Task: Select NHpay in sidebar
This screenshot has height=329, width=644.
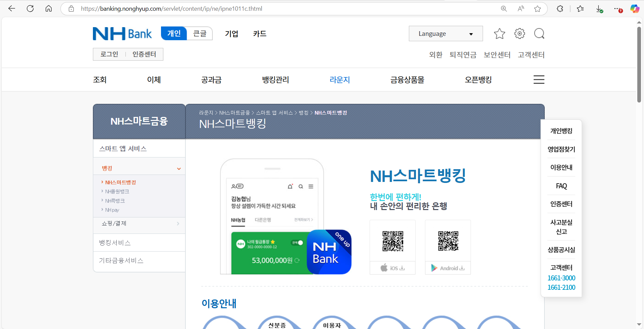Action: point(112,210)
